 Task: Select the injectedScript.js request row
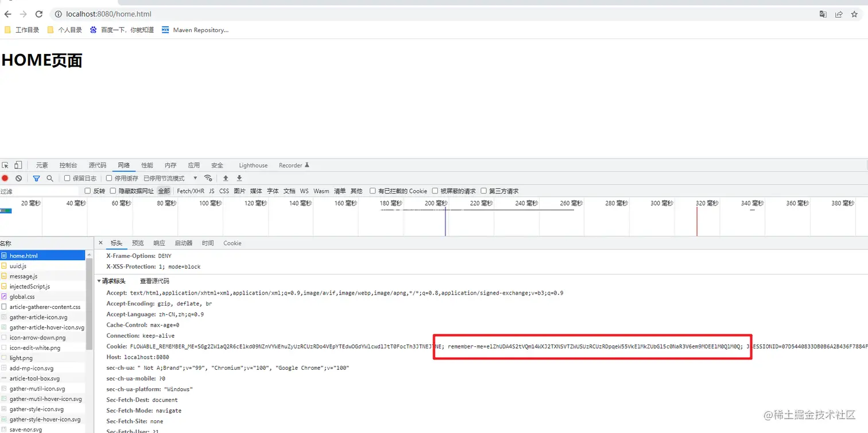42,287
